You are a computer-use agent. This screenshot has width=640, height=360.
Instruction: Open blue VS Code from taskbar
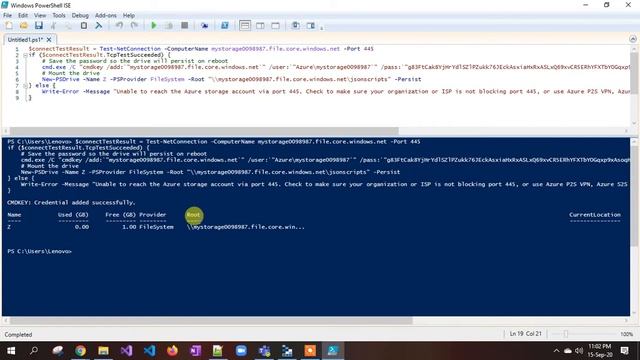(149, 351)
